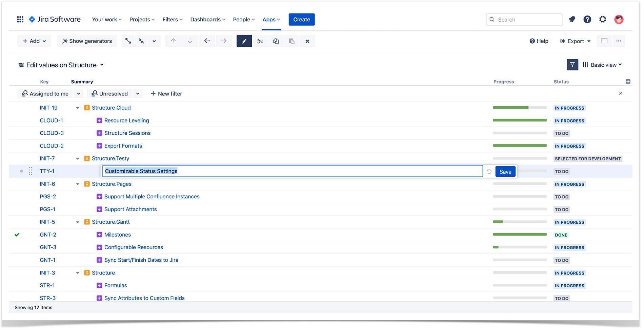
Task: Collapse the Structure Cloud row
Action: 78,108
